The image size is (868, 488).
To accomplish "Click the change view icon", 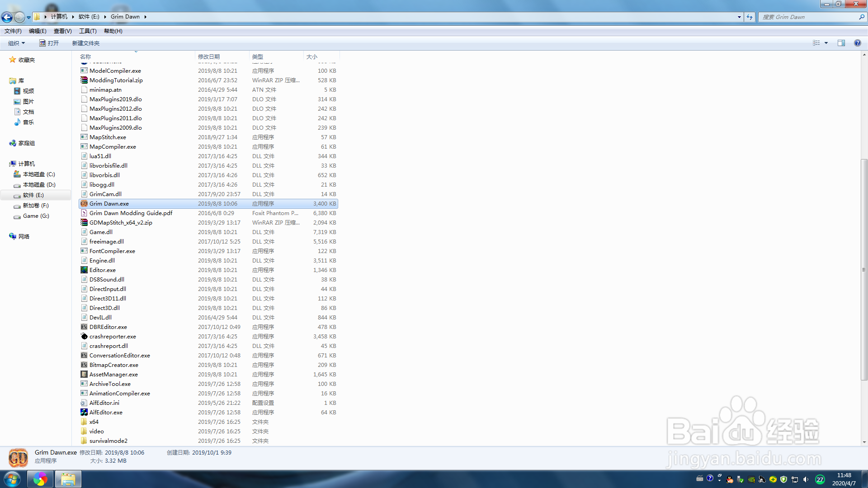I will 816,43.
